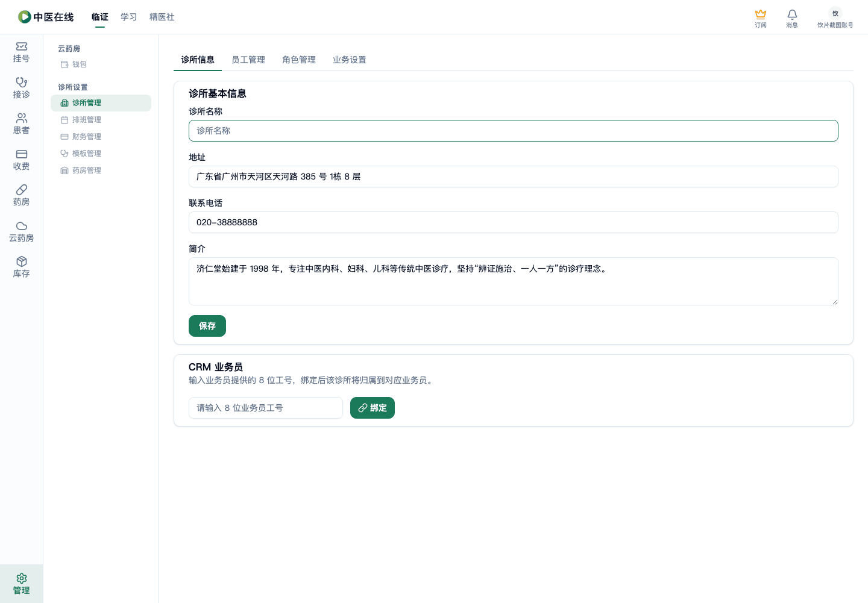This screenshot has width=868, height=603.
Task: Switch to the 临证 top menu
Action: click(x=100, y=17)
